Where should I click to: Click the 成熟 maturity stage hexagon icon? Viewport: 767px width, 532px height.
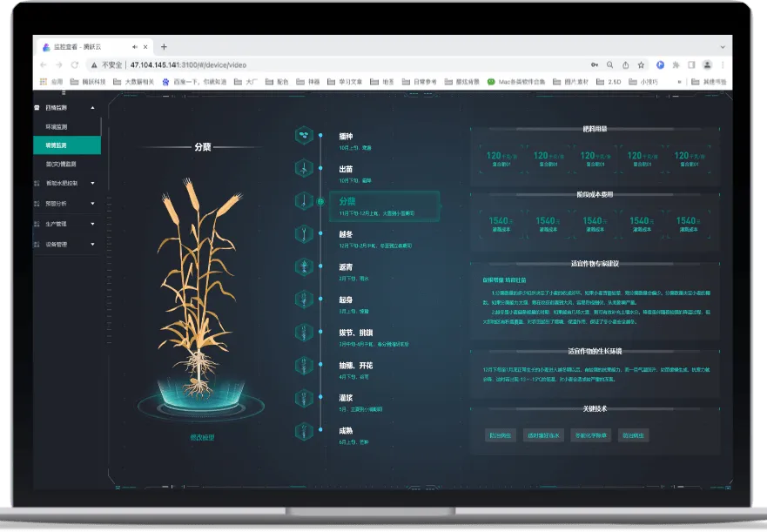click(x=304, y=430)
